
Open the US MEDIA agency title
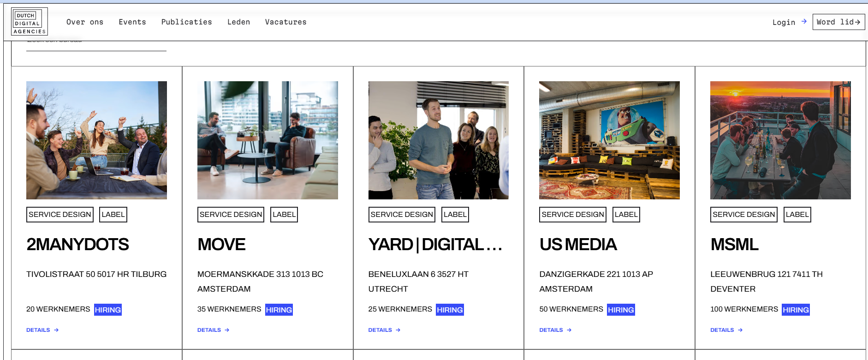(578, 245)
